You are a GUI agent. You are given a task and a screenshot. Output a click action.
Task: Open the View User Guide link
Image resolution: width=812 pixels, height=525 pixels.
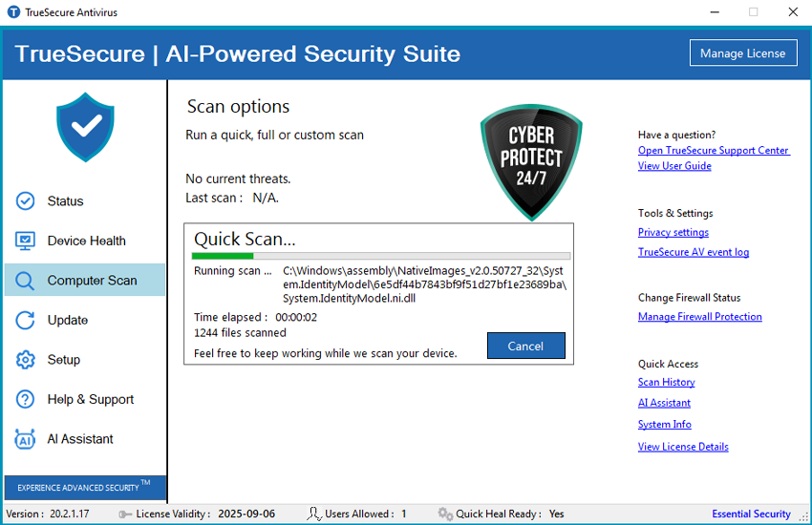click(x=673, y=166)
